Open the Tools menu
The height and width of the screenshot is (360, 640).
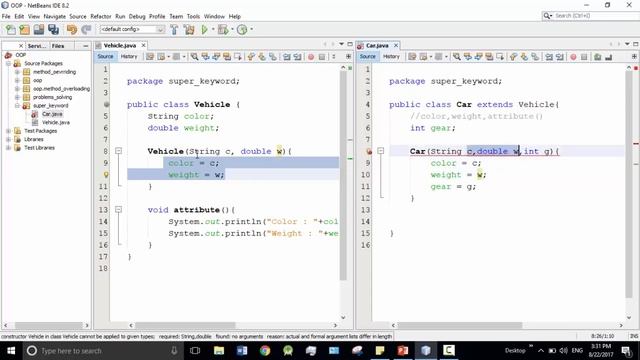point(193,16)
